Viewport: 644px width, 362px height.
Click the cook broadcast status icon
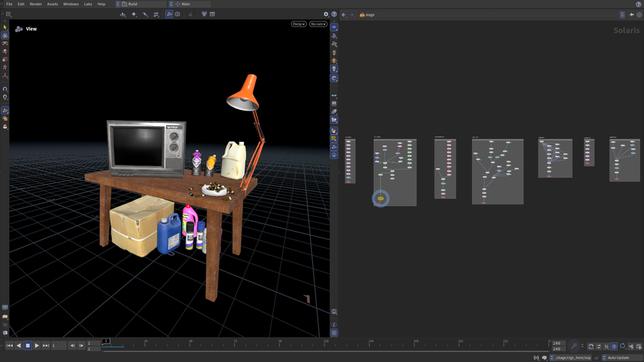pos(536,358)
